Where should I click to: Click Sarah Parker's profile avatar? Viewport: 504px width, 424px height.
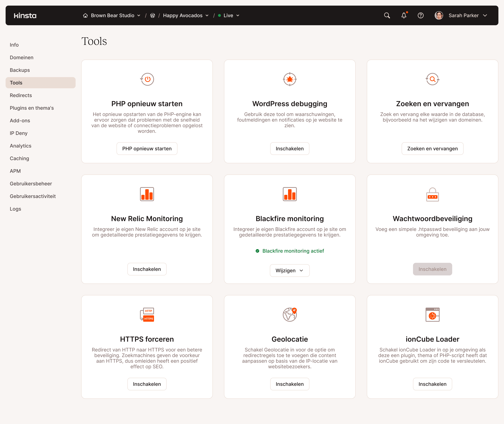pyautogui.click(x=439, y=15)
